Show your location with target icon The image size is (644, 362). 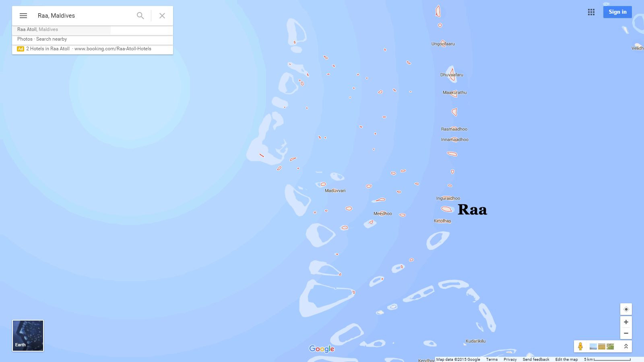pyautogui.click(x=626, y=309)
